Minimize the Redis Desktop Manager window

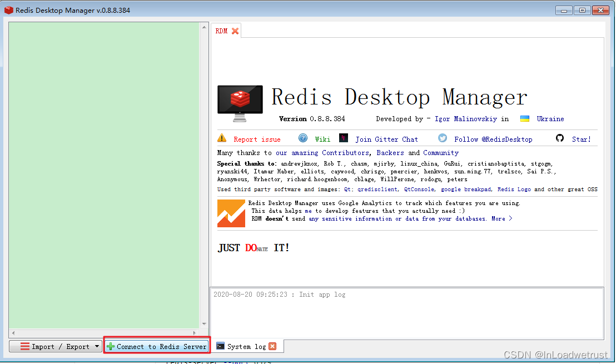(564, 10)
